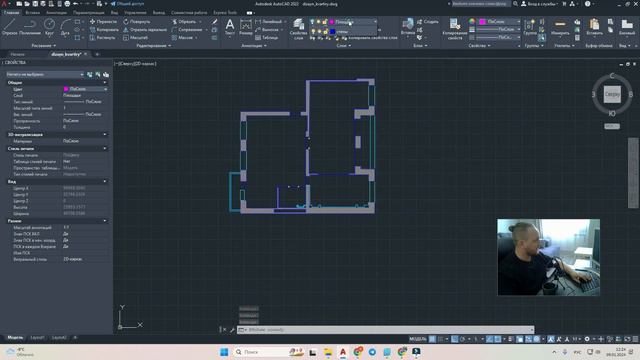The width and height of the screenshot is (640, 360).
Task: Click the Группа (Group) icon
Action: click(x=530, y=27)
